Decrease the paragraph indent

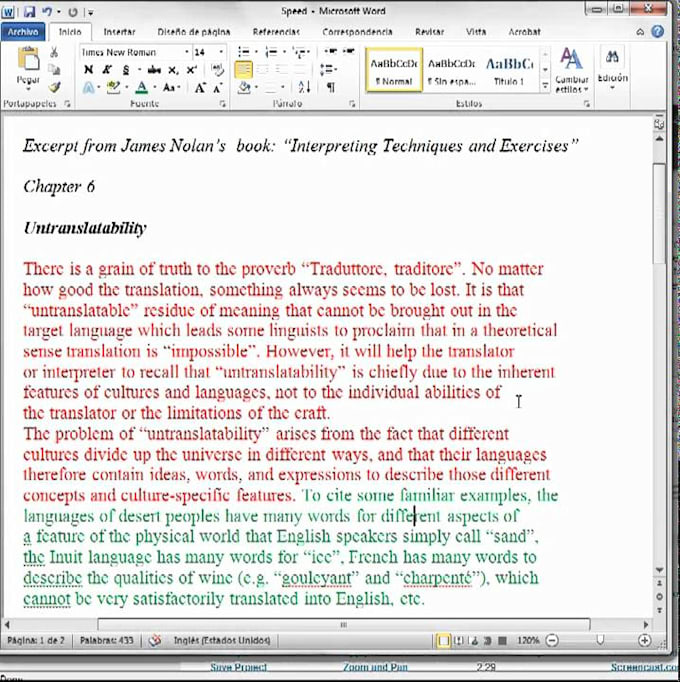331,52
